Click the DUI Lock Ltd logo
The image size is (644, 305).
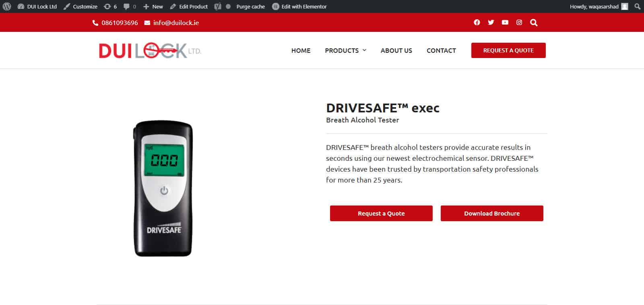coord(150,51)
